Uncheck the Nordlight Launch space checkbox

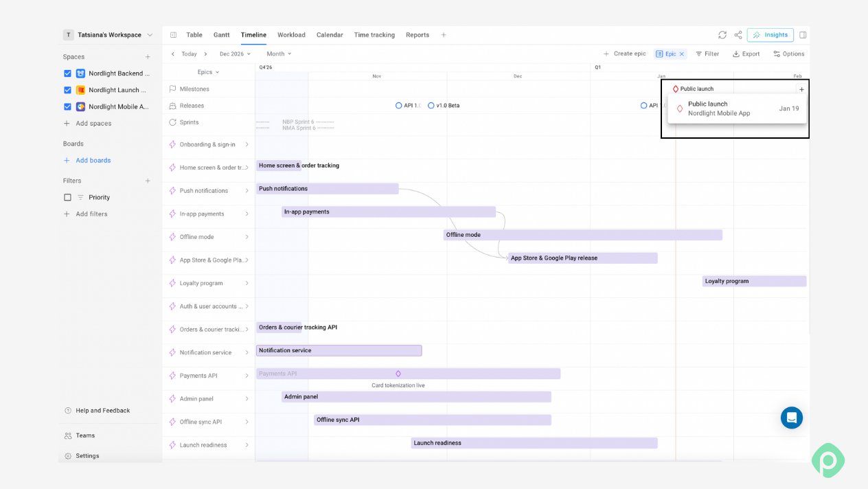[67, 90]
